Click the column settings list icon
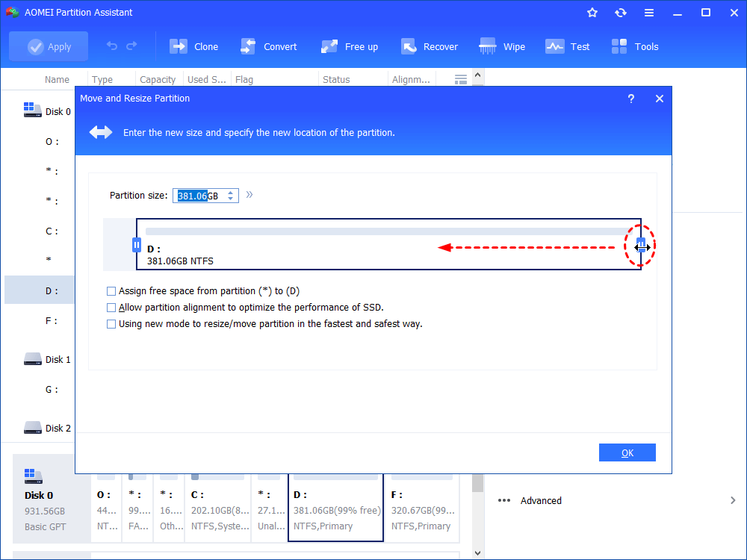 click(461, 80)
